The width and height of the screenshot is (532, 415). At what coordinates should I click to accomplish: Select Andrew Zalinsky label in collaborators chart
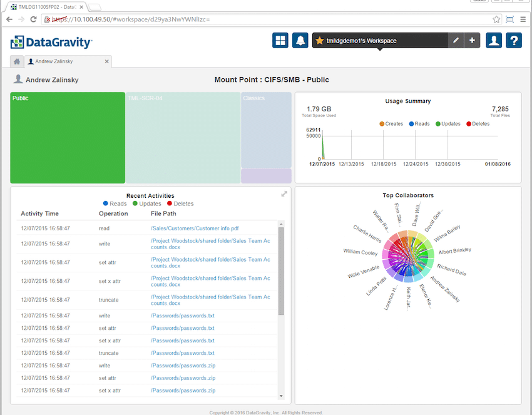(x=445, y=289)
